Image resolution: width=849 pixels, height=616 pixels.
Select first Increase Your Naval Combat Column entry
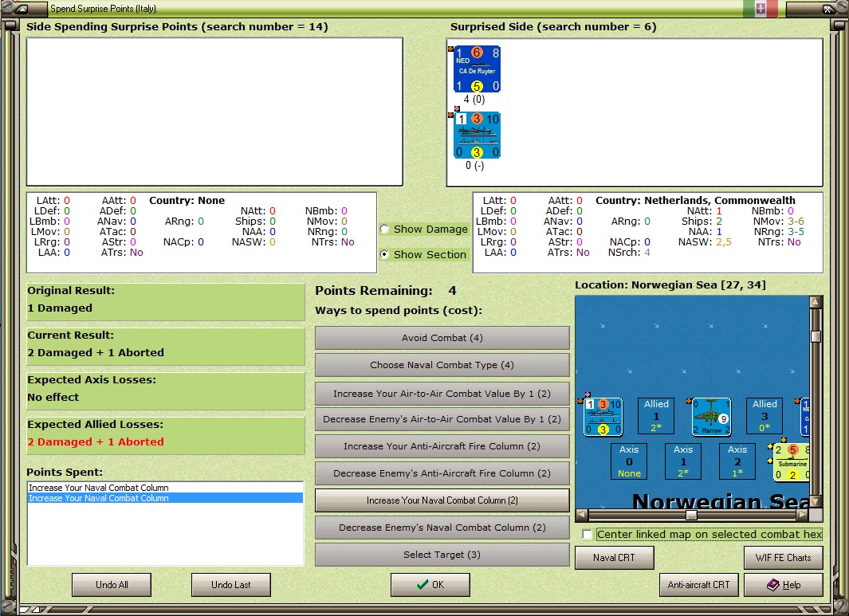click(165, 488)
